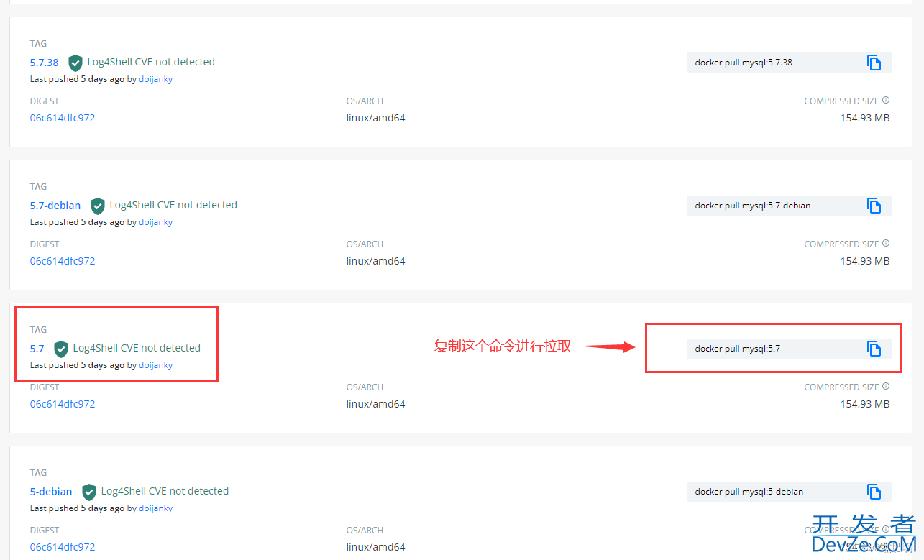Open doijanky profile in the 5.7.38 card

click(x=156, y=79)
